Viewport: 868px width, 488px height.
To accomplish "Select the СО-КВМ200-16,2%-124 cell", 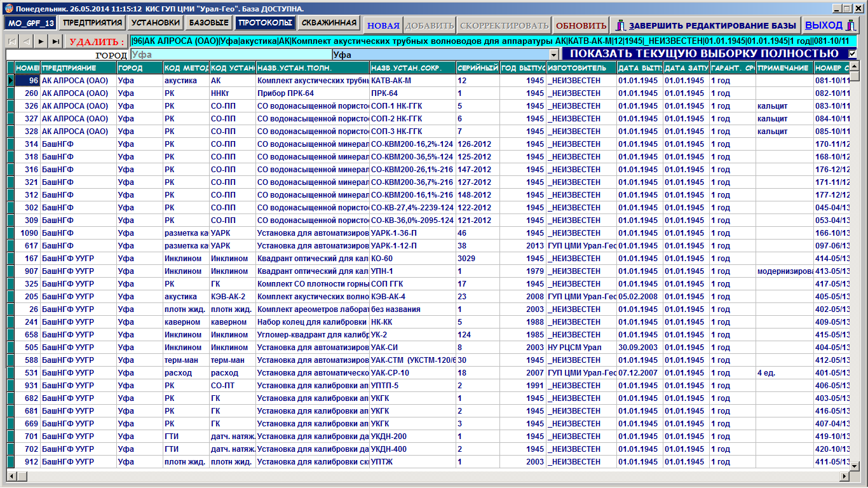I will click(x=412, y=144).
